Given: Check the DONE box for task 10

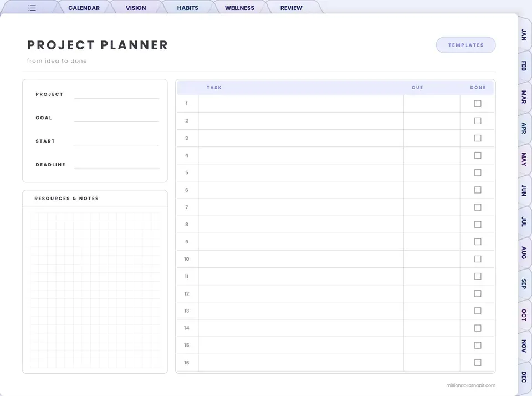Looking at the screenshot, I should [x=478, y=259].
